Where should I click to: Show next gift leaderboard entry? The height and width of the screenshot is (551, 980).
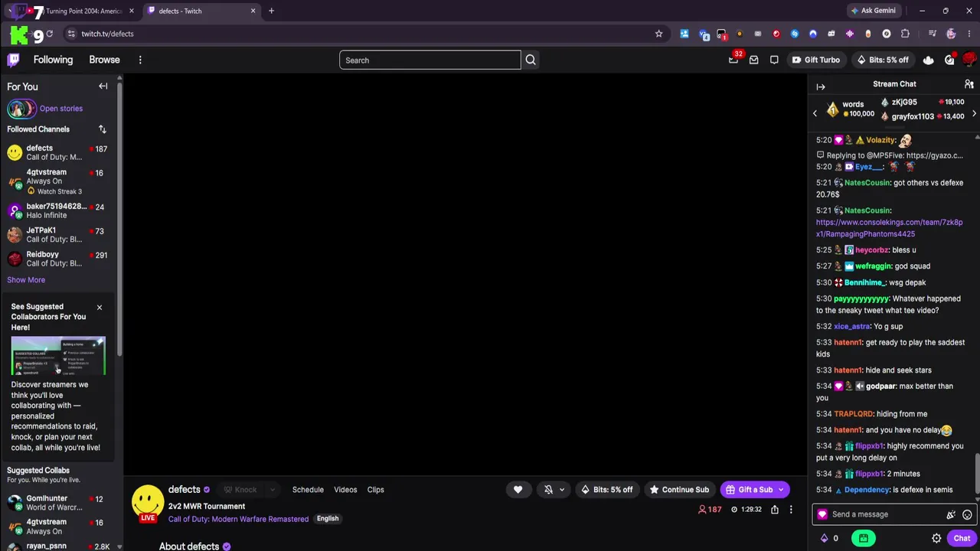[974, 113]
